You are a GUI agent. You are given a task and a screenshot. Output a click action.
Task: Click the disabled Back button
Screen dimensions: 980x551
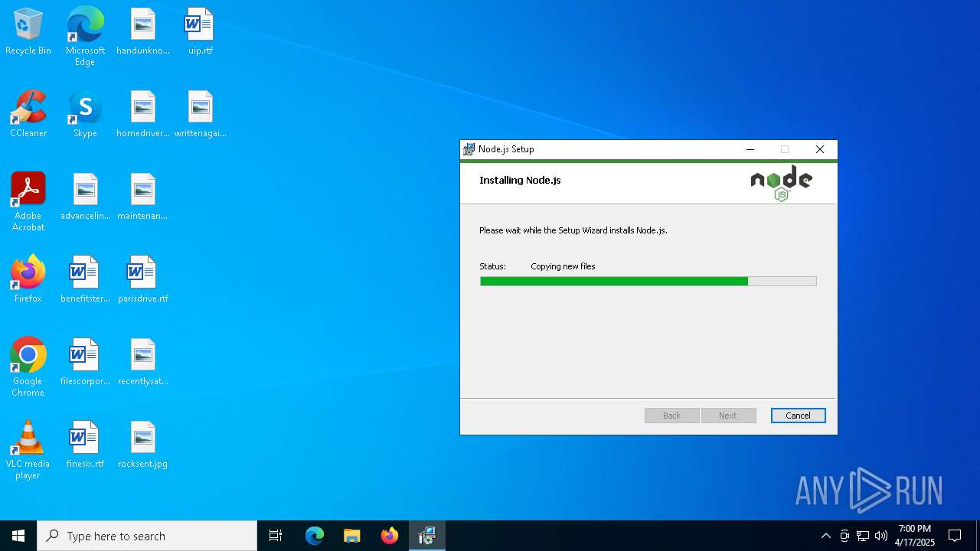(x=671, y=416)
